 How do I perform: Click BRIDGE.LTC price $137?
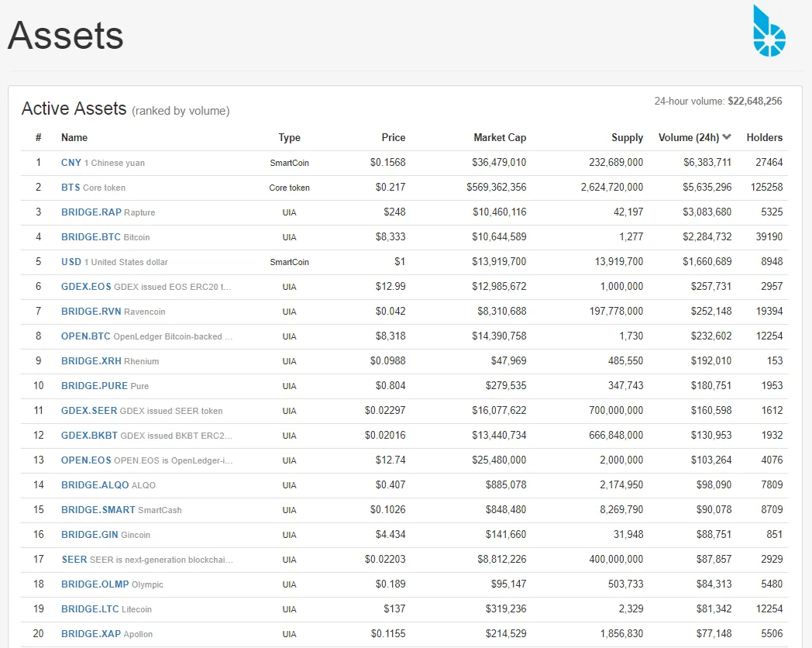click(394, 609)
